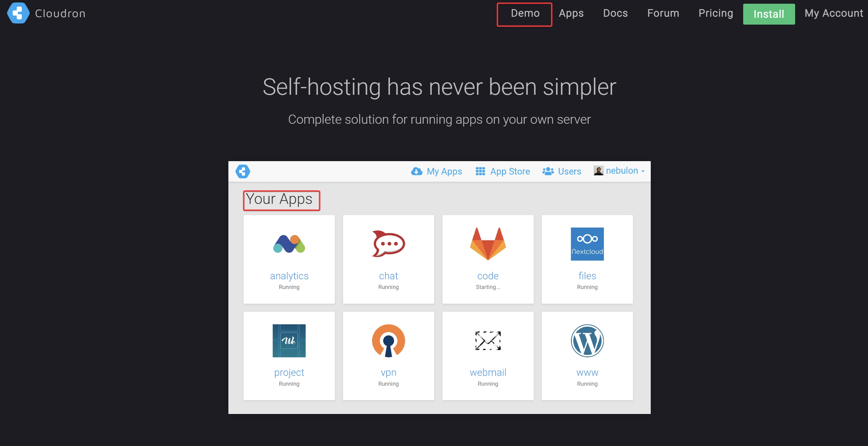Click the Cloudron logo icon in header

(18, 13)
